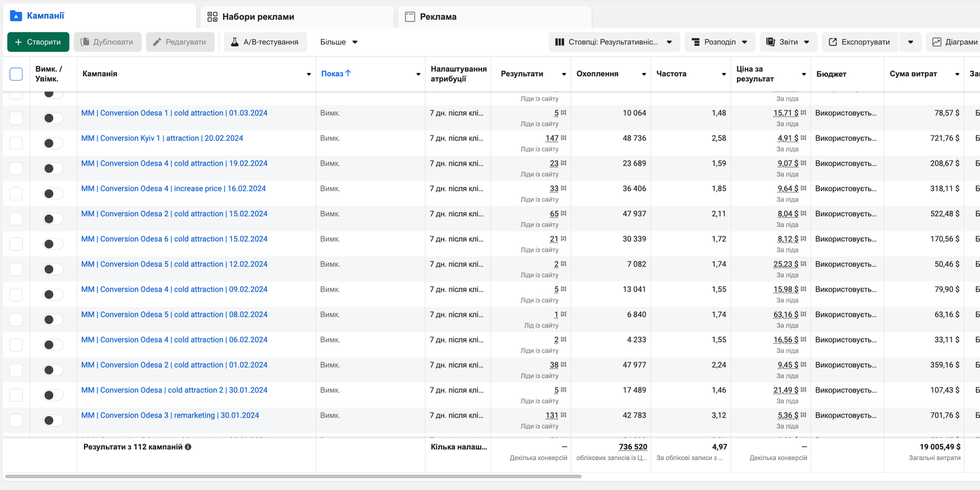980x490 pixels.
Task: Click the Редагувати pencil icon
Action: tap(157, 42)
